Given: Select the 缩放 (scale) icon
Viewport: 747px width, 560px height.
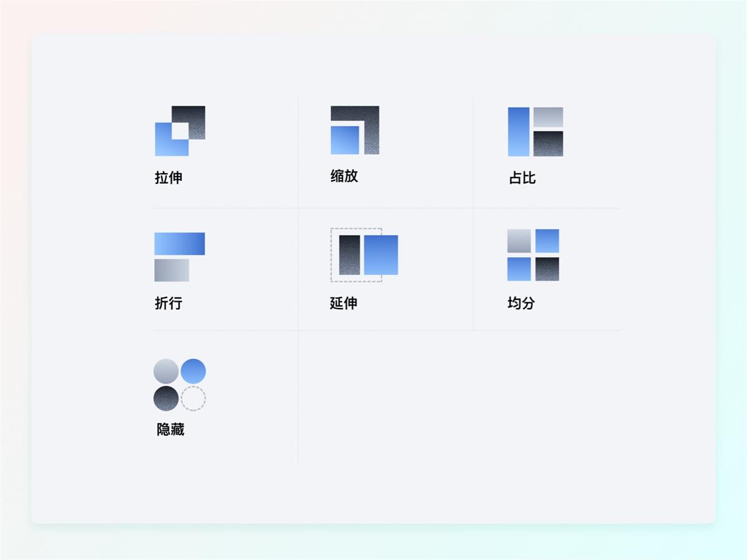Looking at the screenshot, I should tap(355, 130).
